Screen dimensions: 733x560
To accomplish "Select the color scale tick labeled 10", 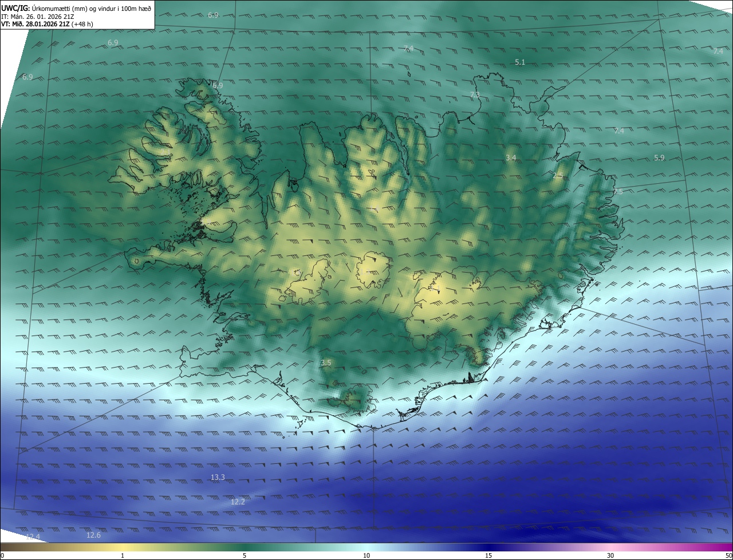I will 366,555.
